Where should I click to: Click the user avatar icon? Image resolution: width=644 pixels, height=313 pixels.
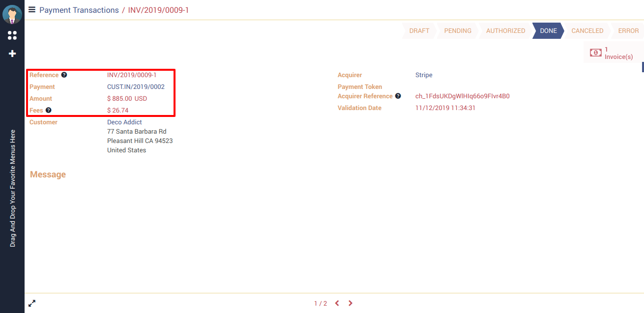pyautogui.click(x=12, y=14)
